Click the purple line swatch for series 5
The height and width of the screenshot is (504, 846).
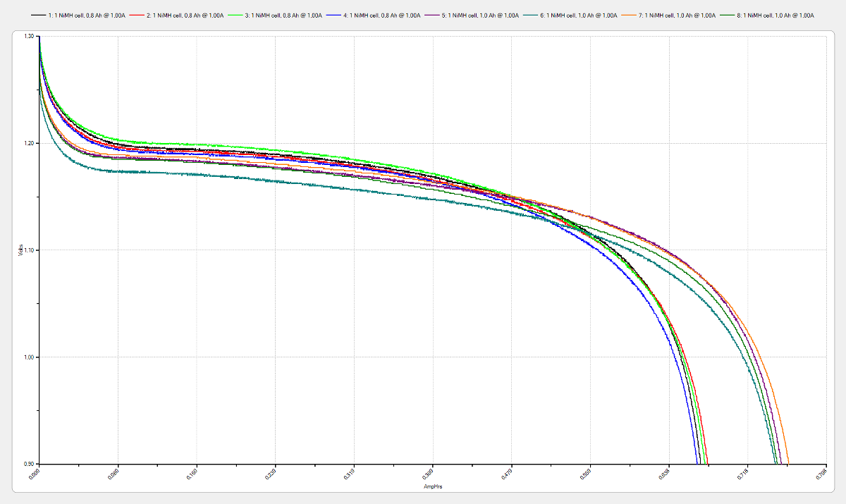coord(432,15)
